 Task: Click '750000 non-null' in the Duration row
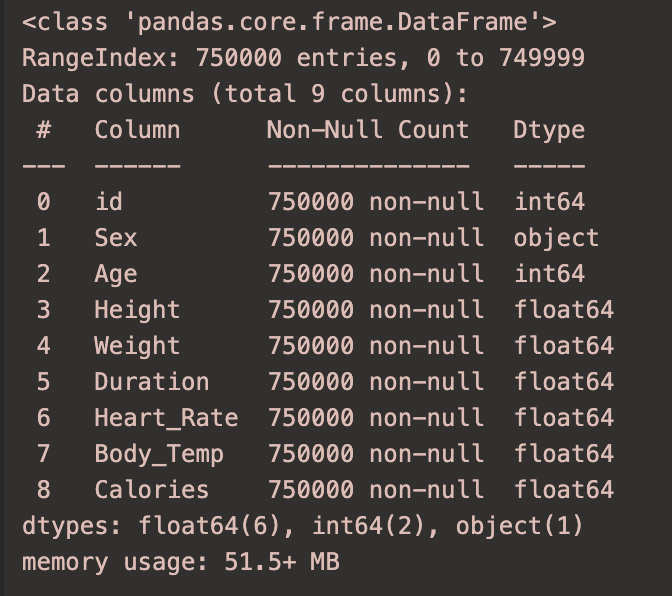pyautogui.click(x=376, y=381)
